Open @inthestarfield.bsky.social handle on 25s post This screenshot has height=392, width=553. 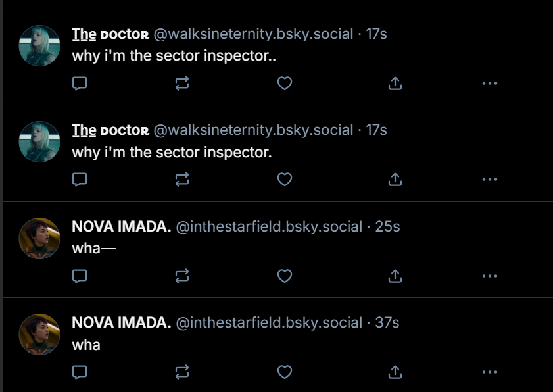pyautogui.click(x=269, y=226)
